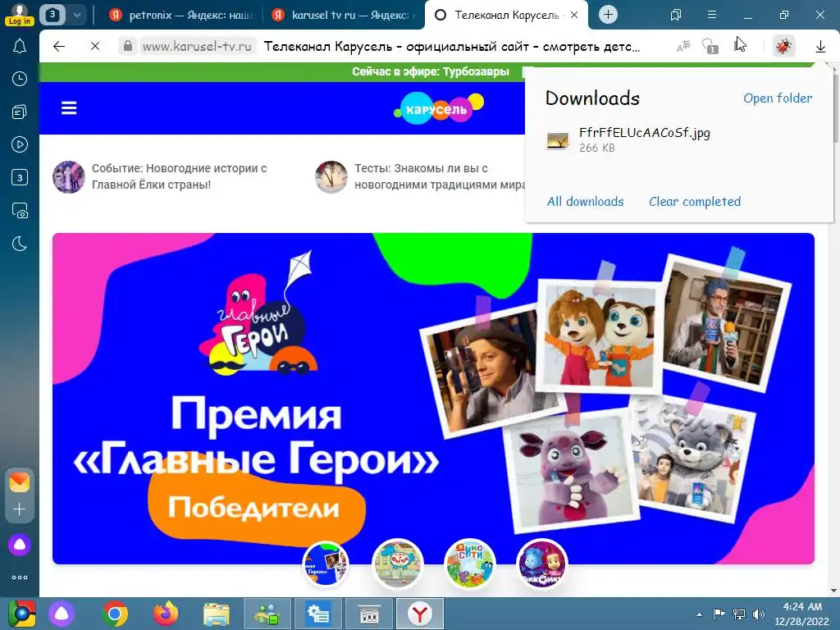840x630 pixels.
Task: Open the bug extension icon
Action: (x=783, y=47)
